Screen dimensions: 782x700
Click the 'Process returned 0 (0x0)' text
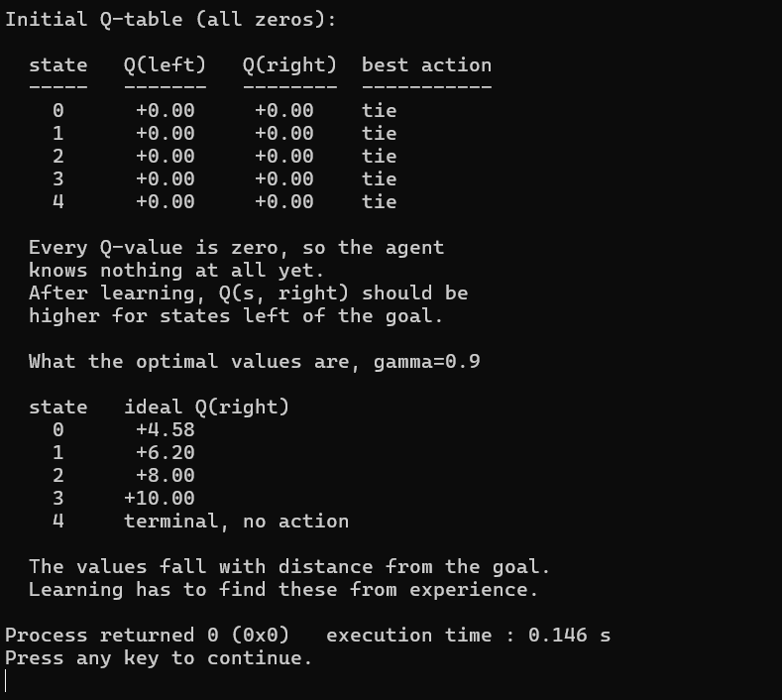(x=147, y=636)
